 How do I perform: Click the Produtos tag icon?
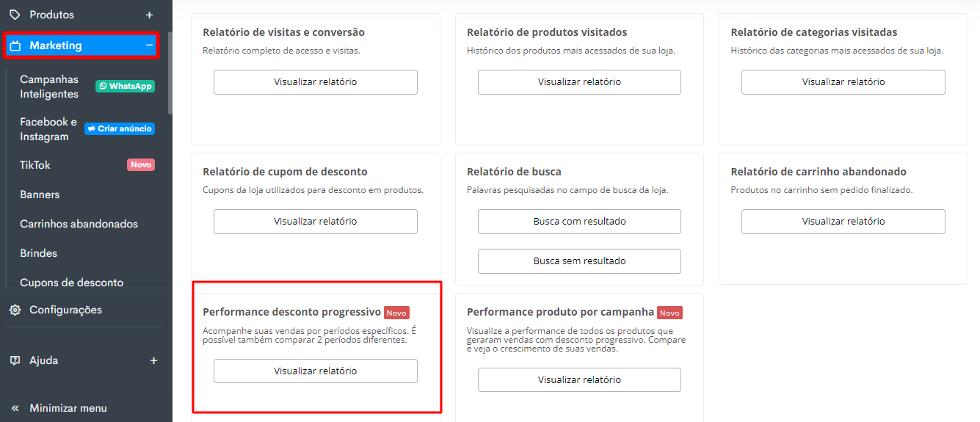tap(15, 15)
